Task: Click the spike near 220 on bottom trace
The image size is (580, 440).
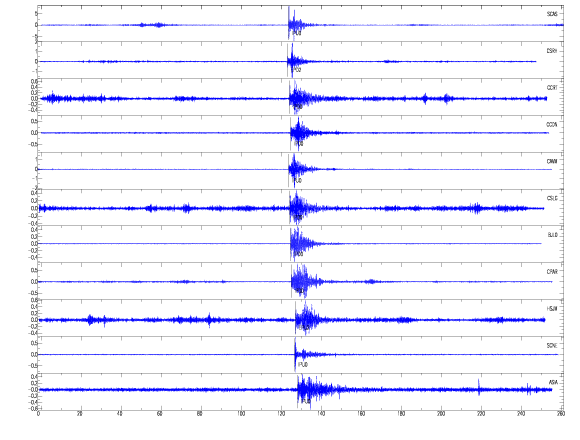Action: point(479,387)
